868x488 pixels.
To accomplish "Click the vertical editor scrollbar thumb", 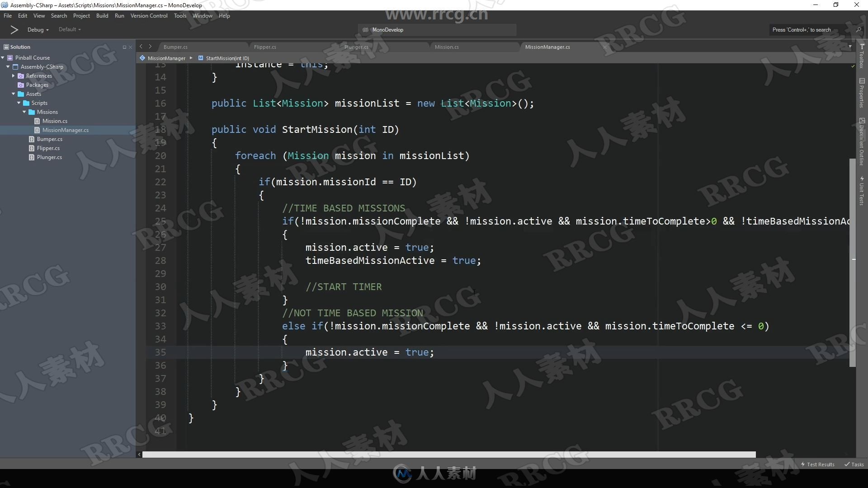I will click(853, 262).
